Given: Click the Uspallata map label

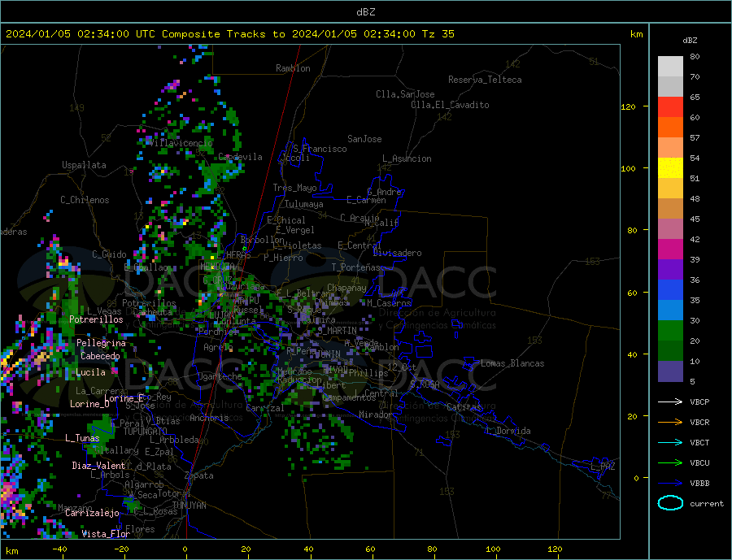Looking at the screenshot, I should (x=84, y=165).
